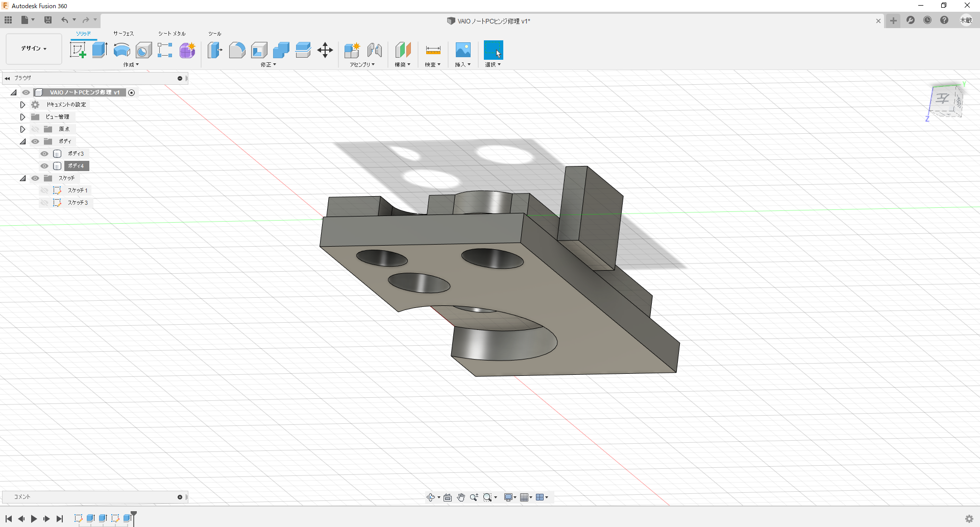The height and width of the screenshot is (527, 980).
Task: Click the New Component icon
Action: point(352,50)
